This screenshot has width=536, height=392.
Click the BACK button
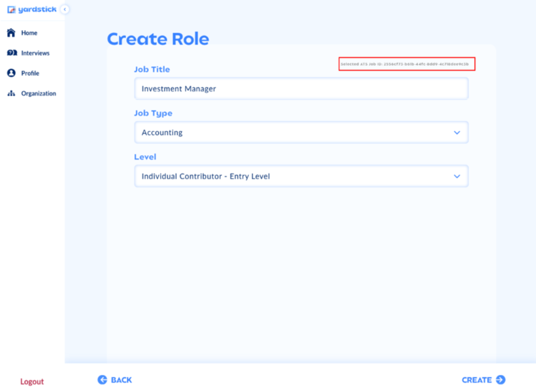click(x=114, y=380)
